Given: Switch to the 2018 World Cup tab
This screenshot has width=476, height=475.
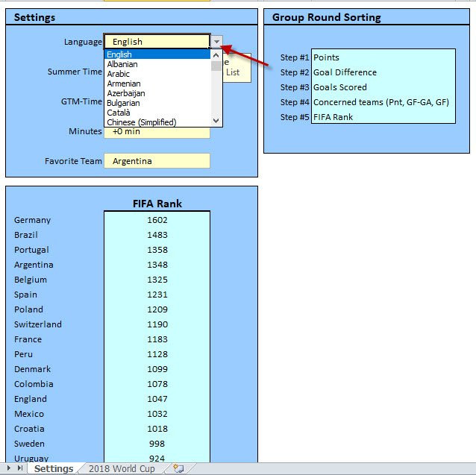Looking at the screenshot, I should tap(122, 469).
